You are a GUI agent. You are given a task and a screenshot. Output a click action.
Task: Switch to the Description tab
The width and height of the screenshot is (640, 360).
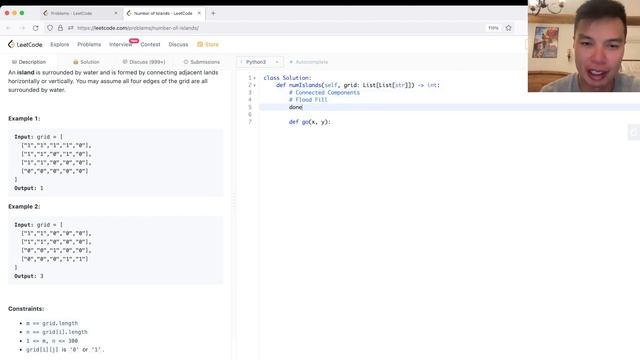[x=29, y=62]
